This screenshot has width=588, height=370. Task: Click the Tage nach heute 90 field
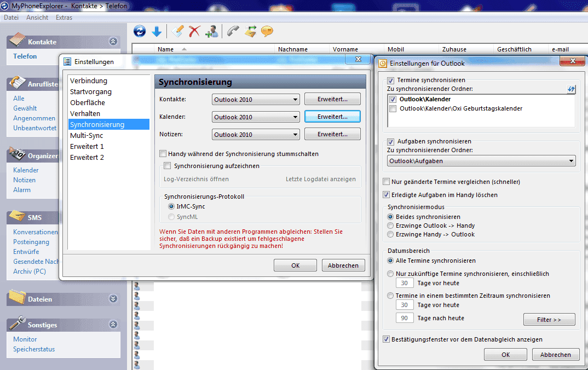coord(405,318)
